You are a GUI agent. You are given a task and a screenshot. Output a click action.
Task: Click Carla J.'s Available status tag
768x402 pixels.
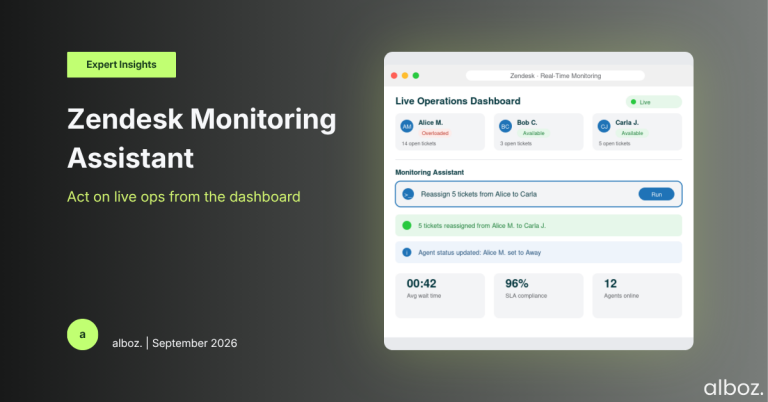[x=632, y=133]
